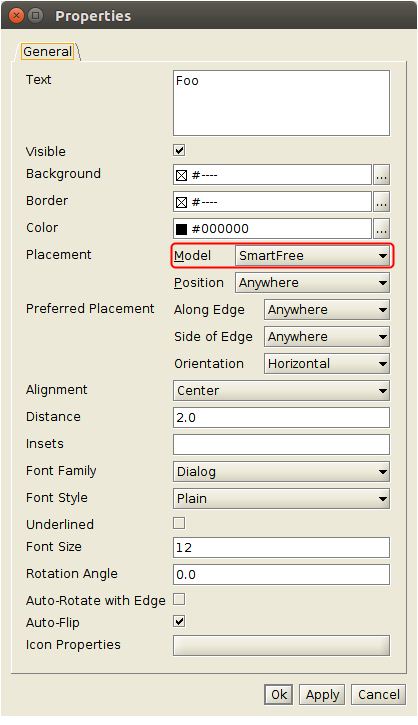Open the Along Edge dropdown
This screenshot has height=725, width=418.
click(327, 309)
